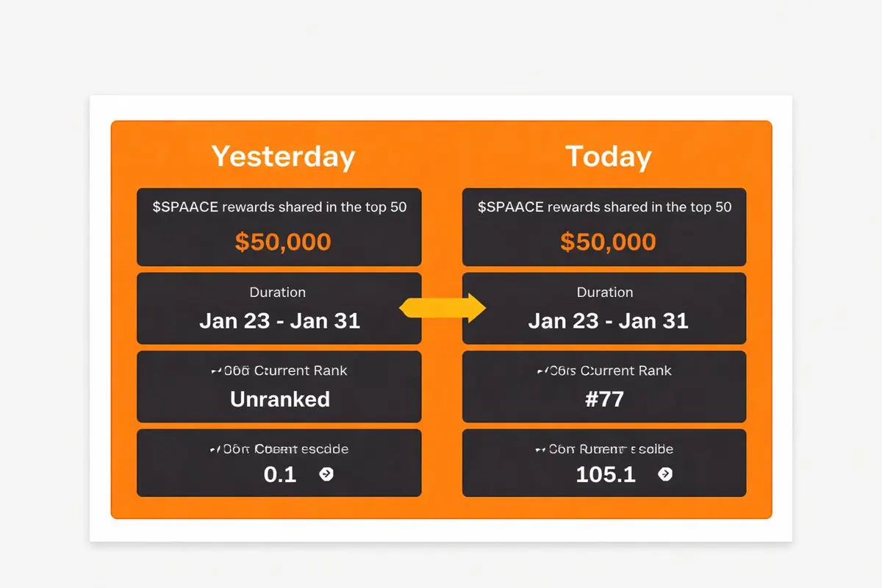Click Yesterday's Duration label
882x588 pixels.
pyautogui.click(x=278, y=292)
